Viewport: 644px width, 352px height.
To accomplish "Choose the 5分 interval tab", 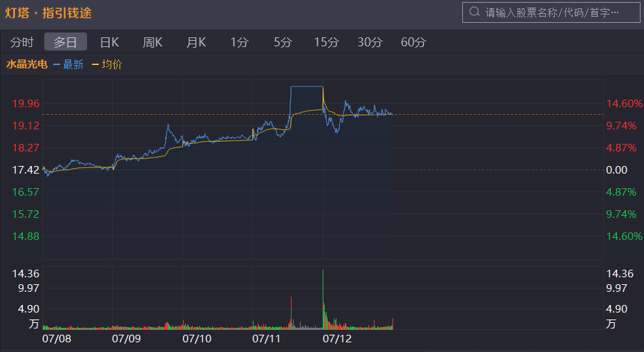I will pos(283,42).
